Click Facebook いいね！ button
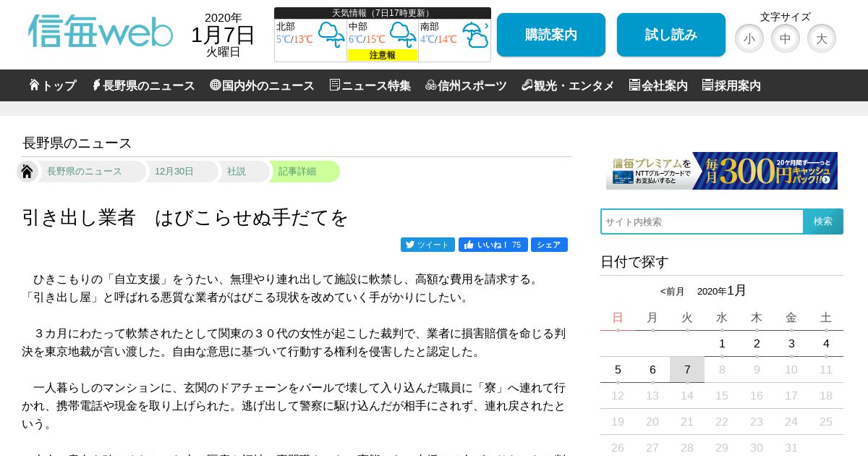The width and height of the screenshot is (868, 456). [x=493, y=245]
